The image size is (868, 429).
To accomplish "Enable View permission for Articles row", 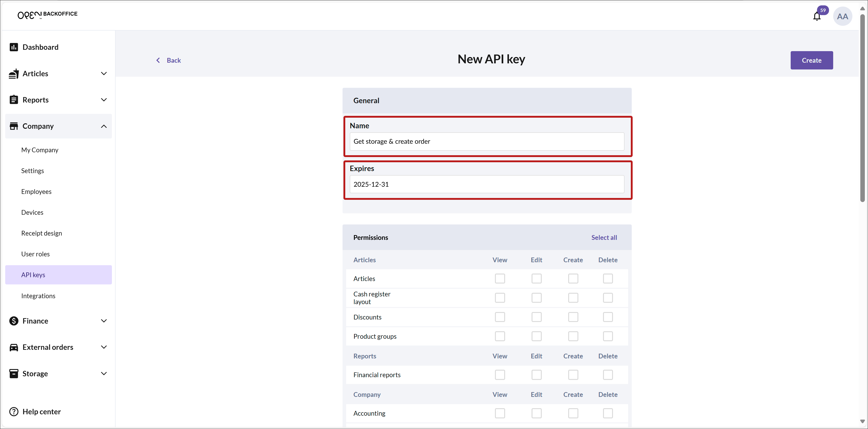I will tap(500, 279).
